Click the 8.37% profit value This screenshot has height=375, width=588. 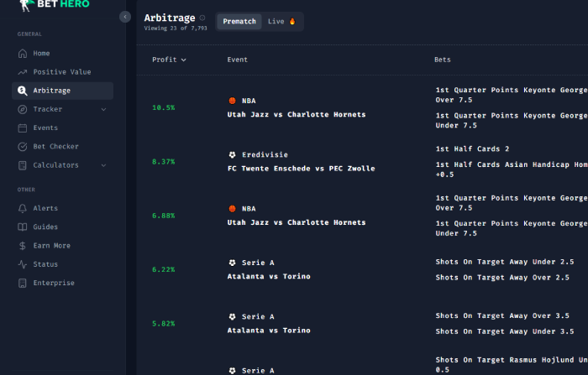point(164,161)
